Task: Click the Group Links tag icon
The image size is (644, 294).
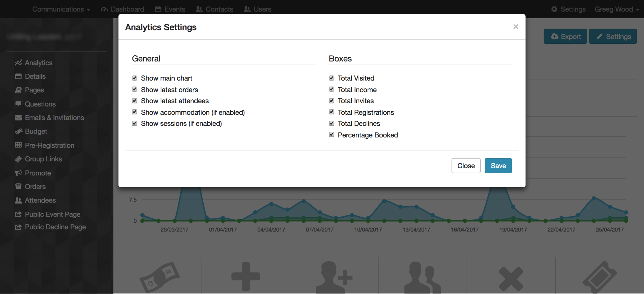Action: tap(18, 159)
